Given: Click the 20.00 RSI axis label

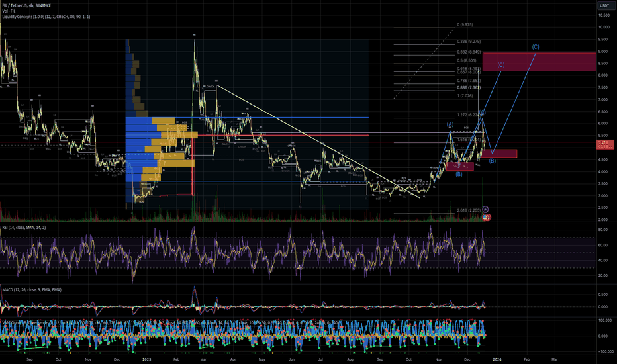Looking at the screenshot, I should pos(602,275).
